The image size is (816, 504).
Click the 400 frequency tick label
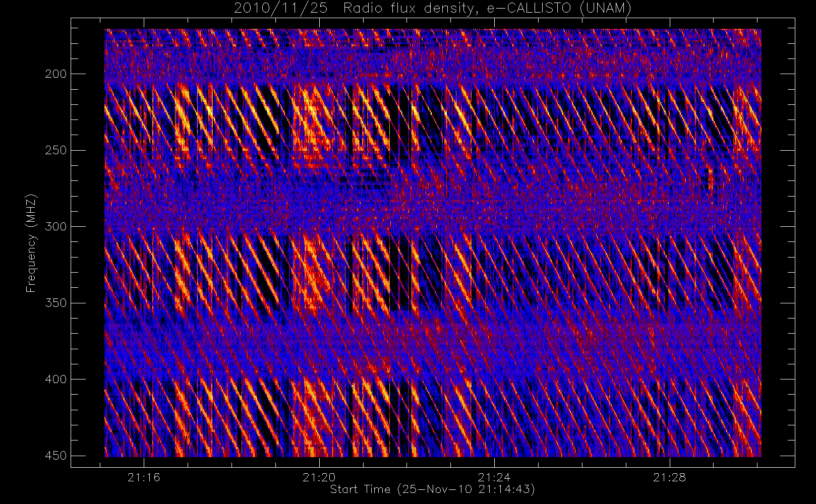[x=55, y=380]
